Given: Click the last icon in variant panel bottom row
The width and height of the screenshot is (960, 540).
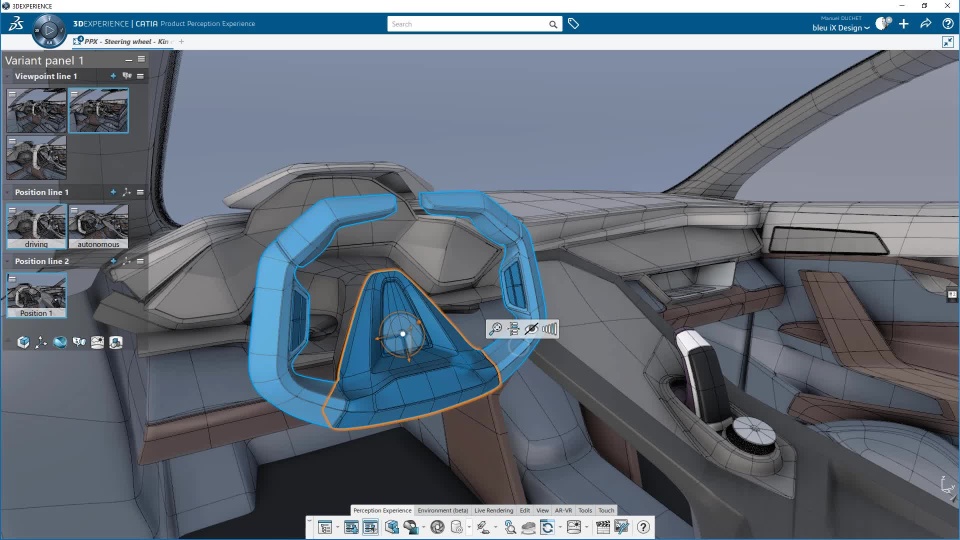Looking at the screenshot, I should pyautogui.click(x=116, y=342).
